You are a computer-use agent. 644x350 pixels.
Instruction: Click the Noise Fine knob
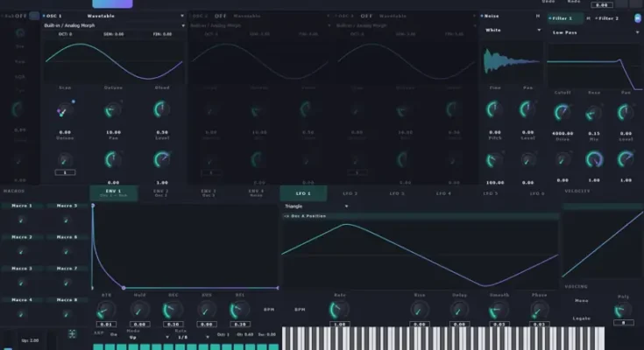pos(494,110)
